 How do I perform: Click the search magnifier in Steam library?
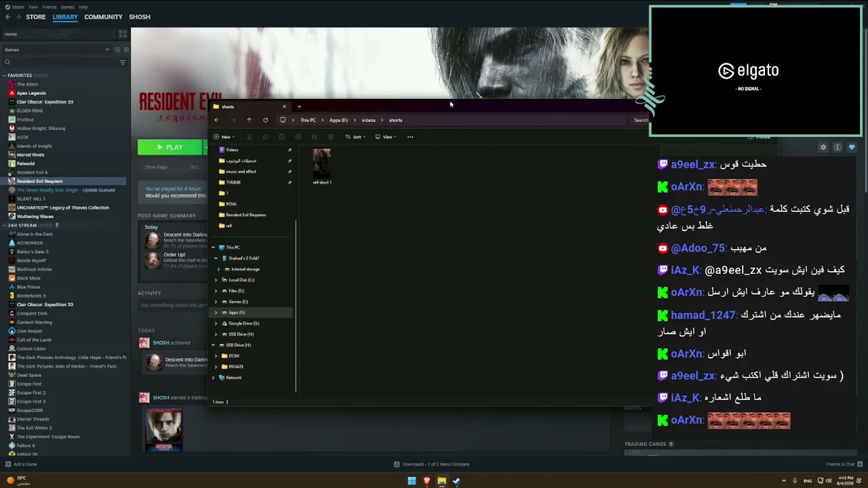(7, 62)
